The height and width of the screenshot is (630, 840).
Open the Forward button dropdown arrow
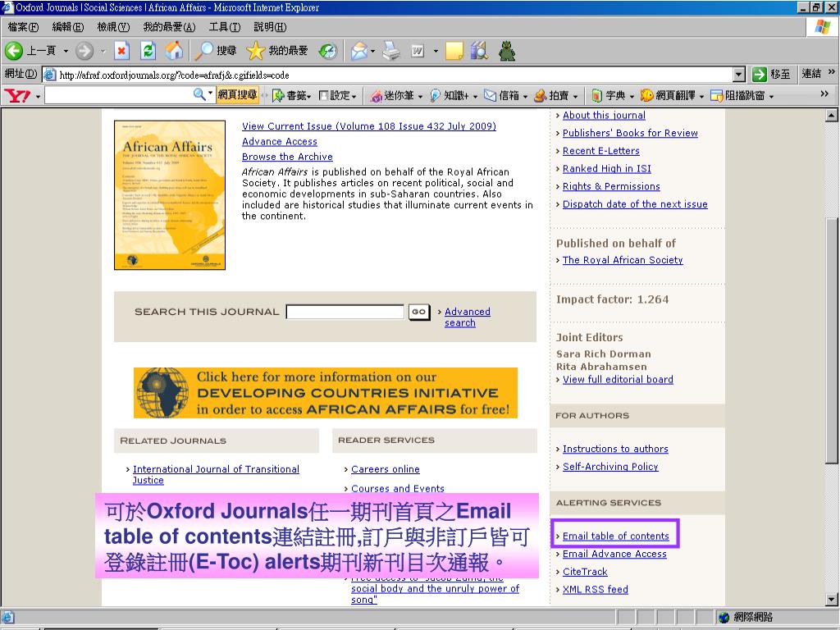(x=103, y=52)
